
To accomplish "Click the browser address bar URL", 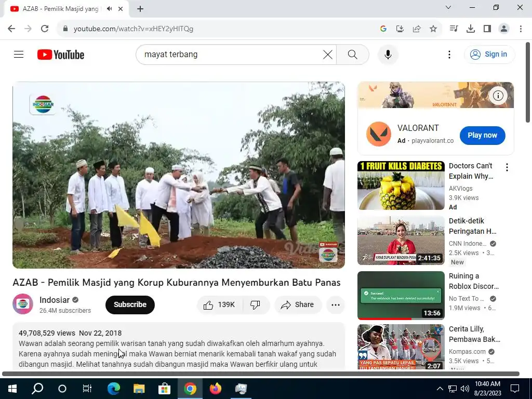I will pos(134,29).
